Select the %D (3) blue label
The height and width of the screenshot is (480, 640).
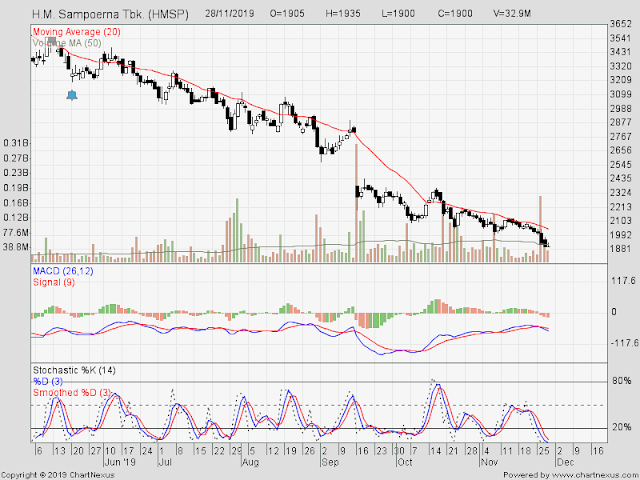pos(48,381)
